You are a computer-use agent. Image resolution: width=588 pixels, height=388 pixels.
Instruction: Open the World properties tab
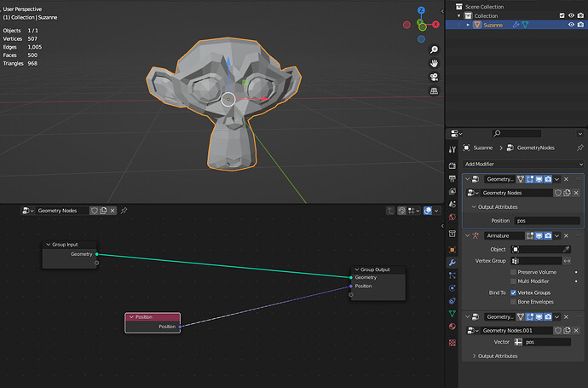click(453, 217)
